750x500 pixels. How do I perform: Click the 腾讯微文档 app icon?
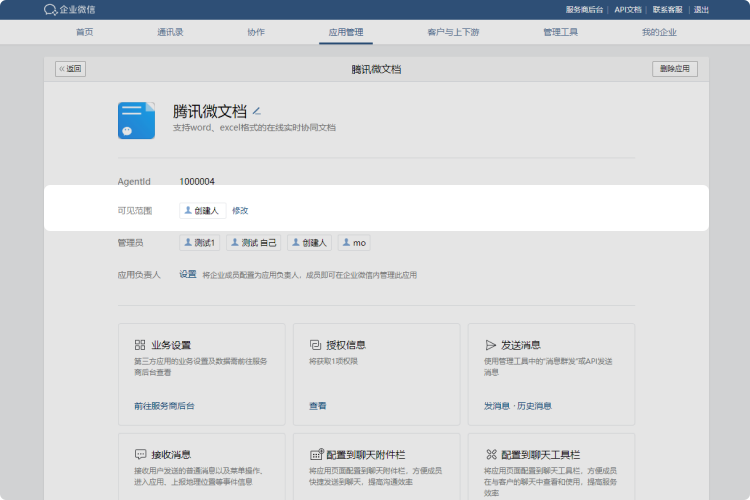click(x=136, y=120)
